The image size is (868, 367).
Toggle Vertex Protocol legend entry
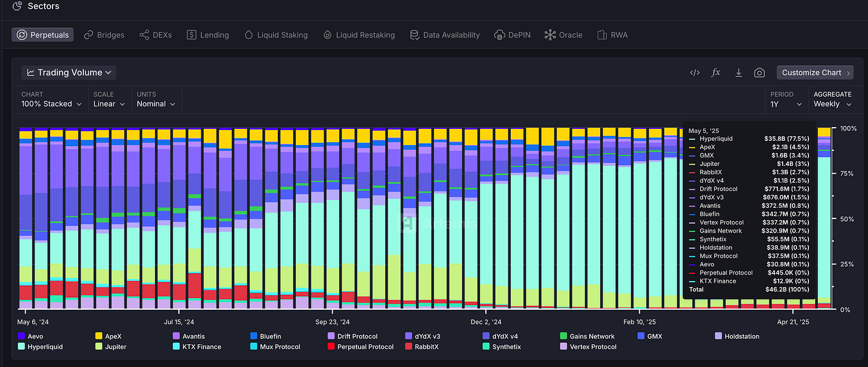(588, 347)
